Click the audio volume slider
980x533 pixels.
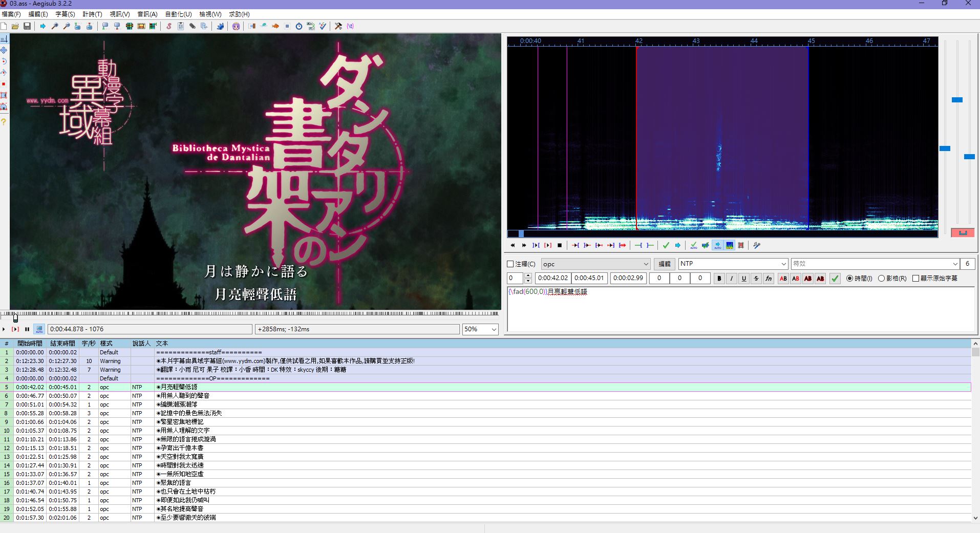coord(969,157)
